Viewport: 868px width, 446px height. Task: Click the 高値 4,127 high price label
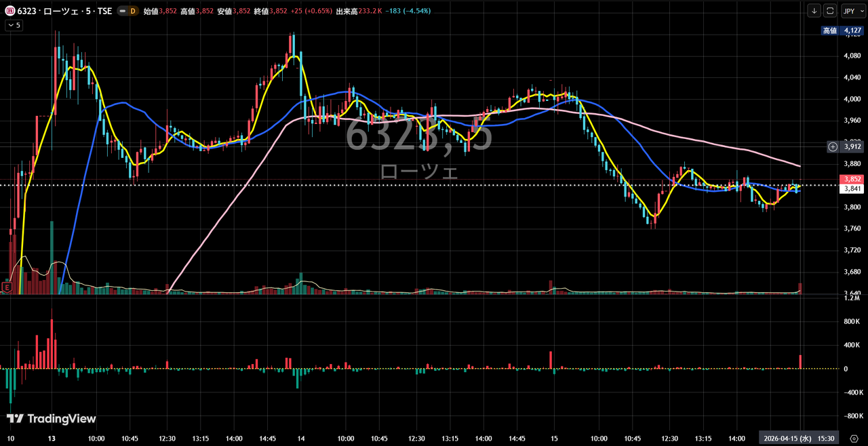click(843, 31)
